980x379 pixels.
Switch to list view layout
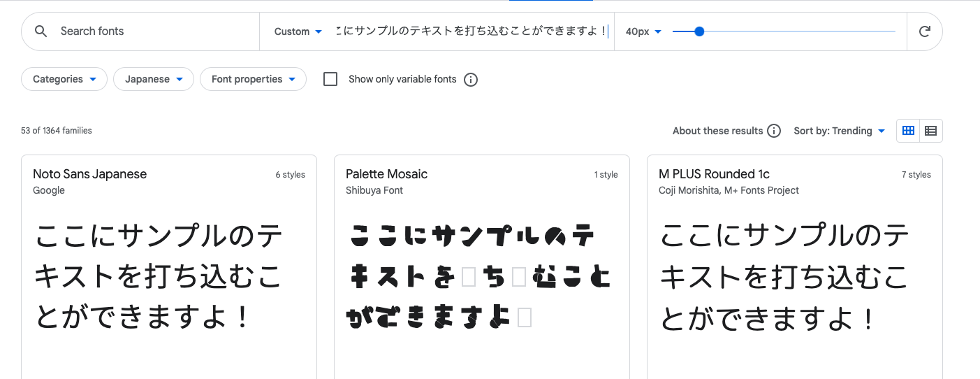pyautogui.click(x=930, y=131)
